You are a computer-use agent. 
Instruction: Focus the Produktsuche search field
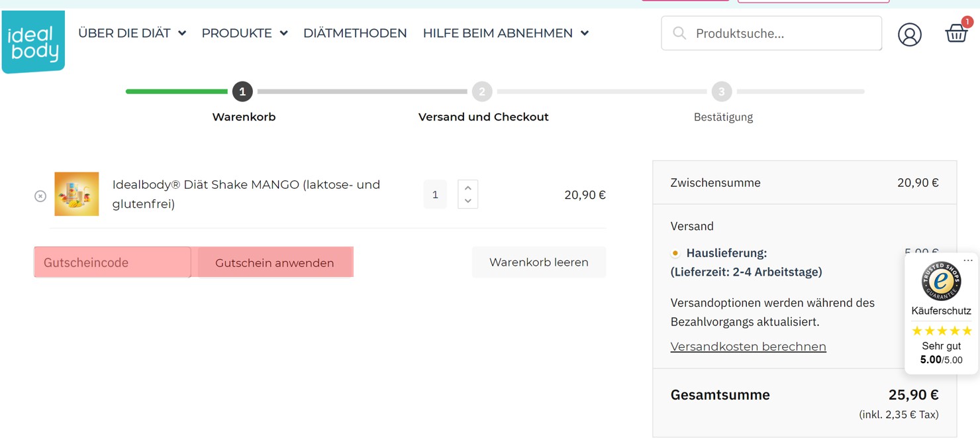(771, 33)
